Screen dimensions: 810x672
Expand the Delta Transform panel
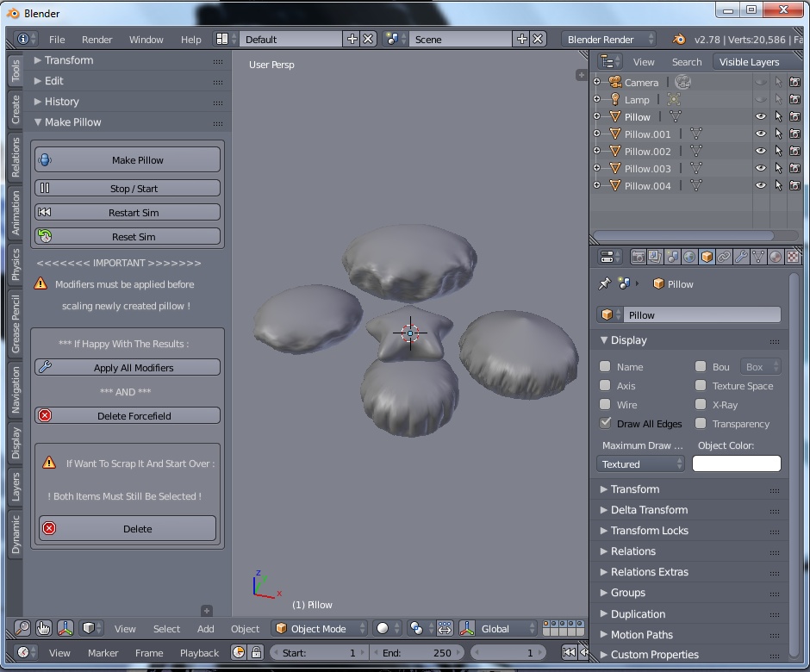[x=649, y=510]
